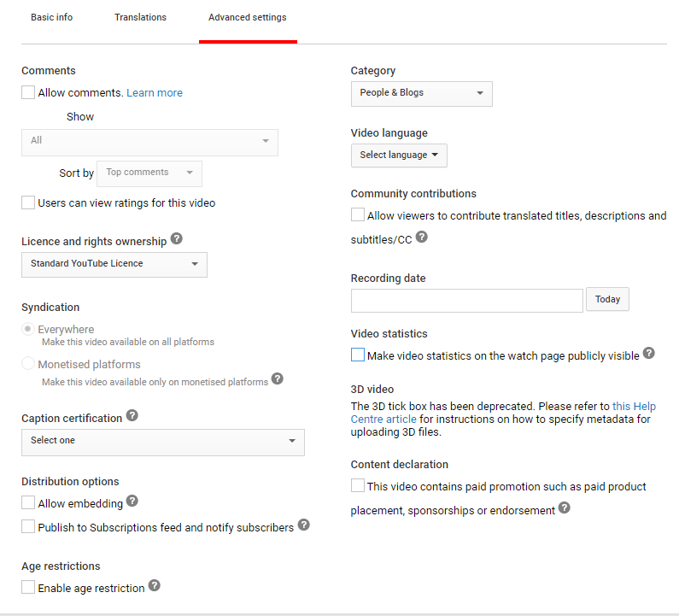This screenshot has height=616, width=679.
Task: Click the text "Make this video available only on monetised platforms"
Action: pos(155,382)
